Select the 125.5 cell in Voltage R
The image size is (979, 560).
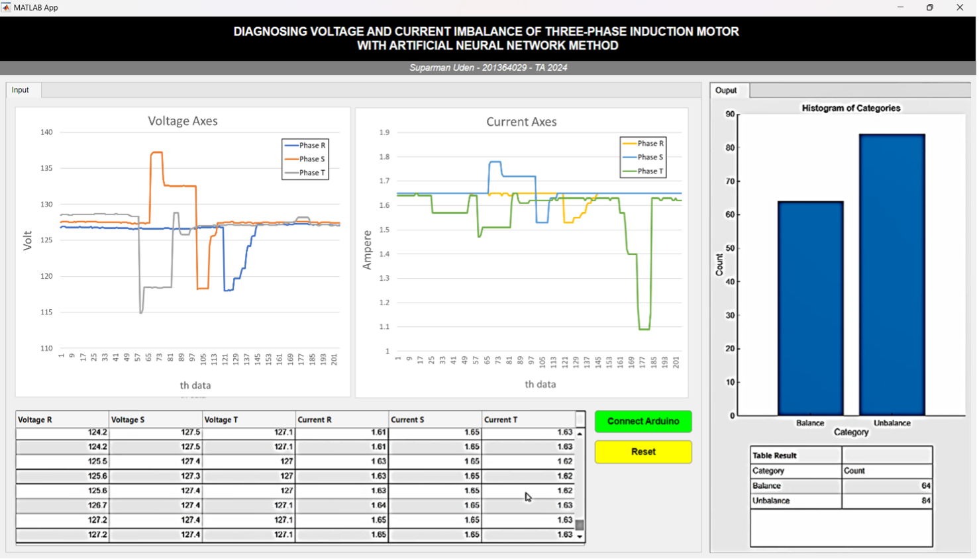click(x=62, y=462)
